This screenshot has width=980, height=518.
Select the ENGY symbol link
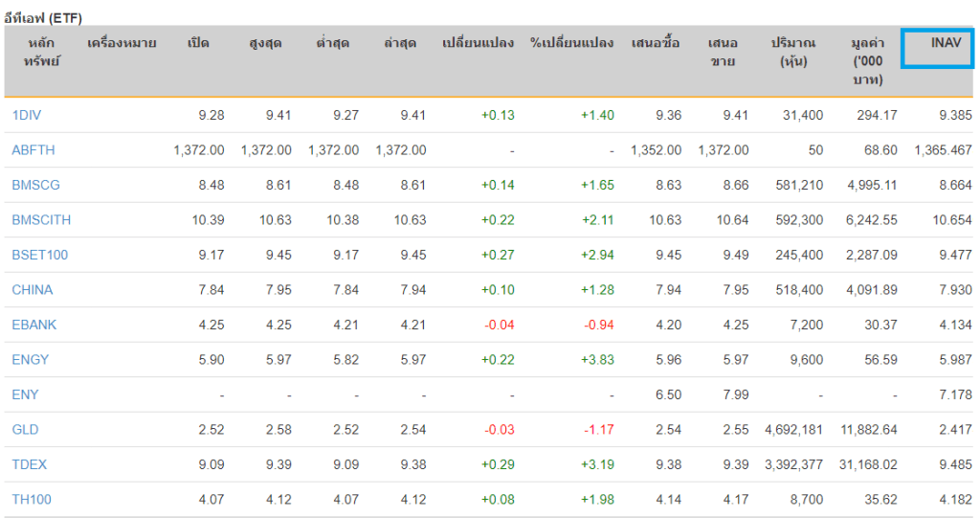pos(31,360)
